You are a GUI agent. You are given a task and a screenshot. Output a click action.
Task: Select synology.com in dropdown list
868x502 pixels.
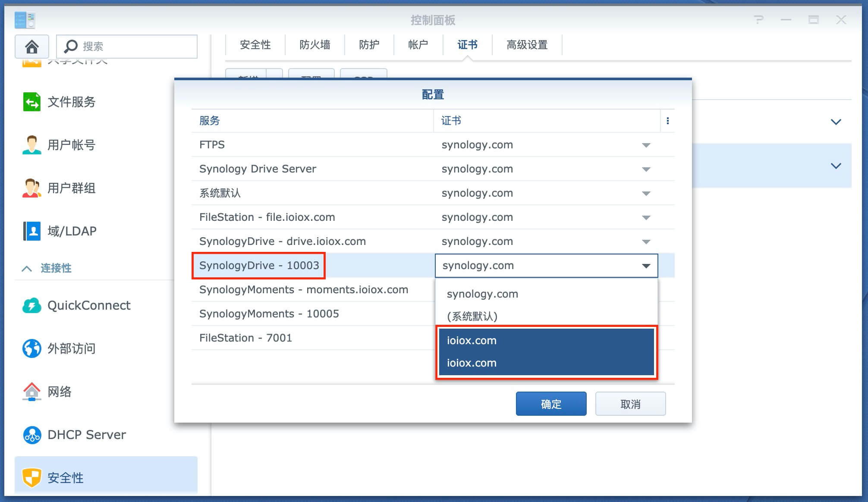click(546, 294)
